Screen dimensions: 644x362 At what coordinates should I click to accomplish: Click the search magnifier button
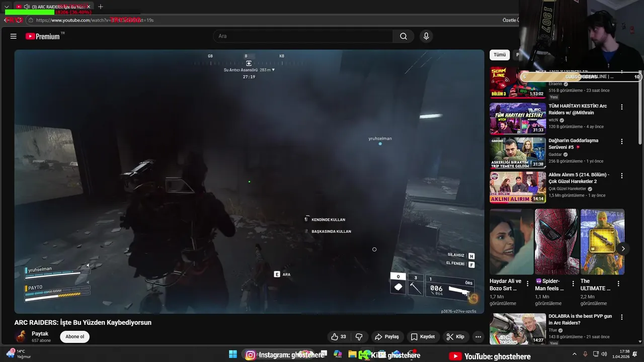click(404, 36)
